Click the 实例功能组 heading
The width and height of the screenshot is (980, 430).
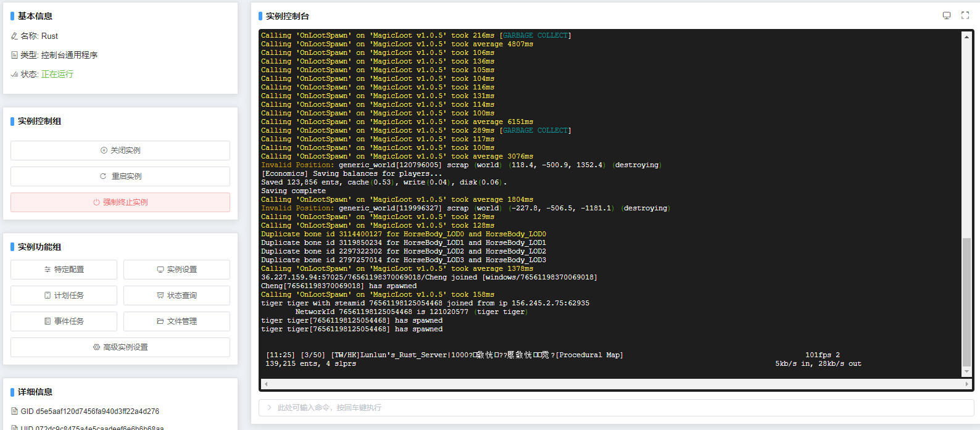[x=39, y=247]
